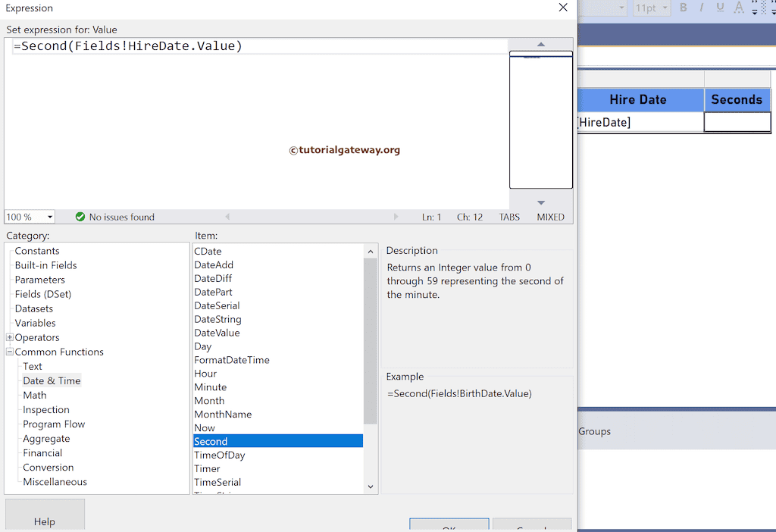Select the highlighted Second item
The height and width of the screenshot is (532, 776).
tap(278, 441)
